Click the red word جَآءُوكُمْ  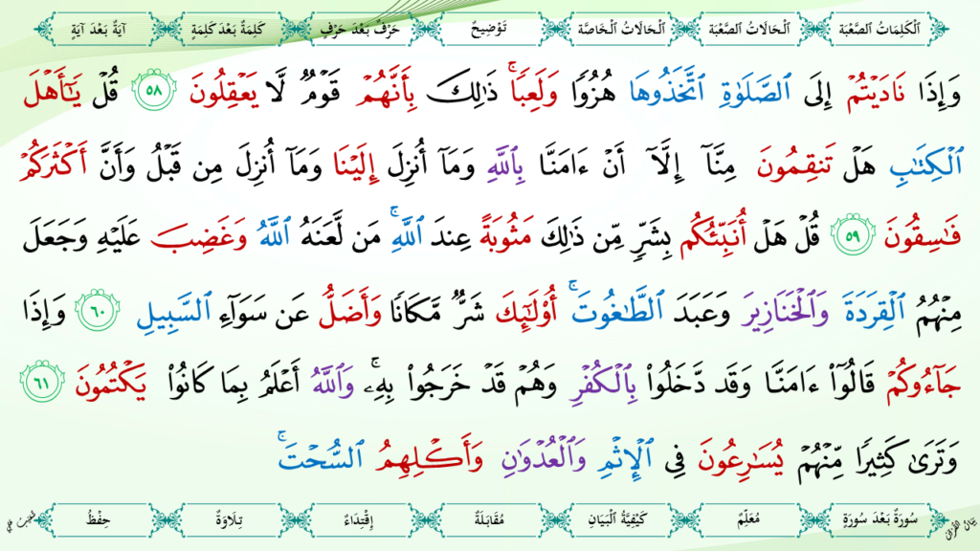point(923,383)
